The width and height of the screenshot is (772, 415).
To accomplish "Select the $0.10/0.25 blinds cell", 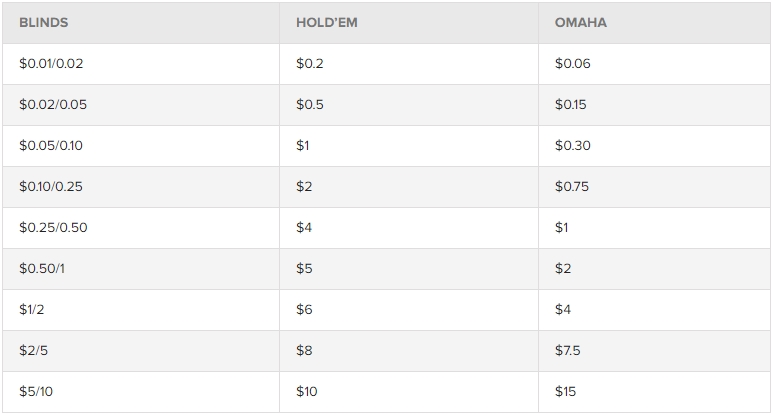I will coord(51,187).
